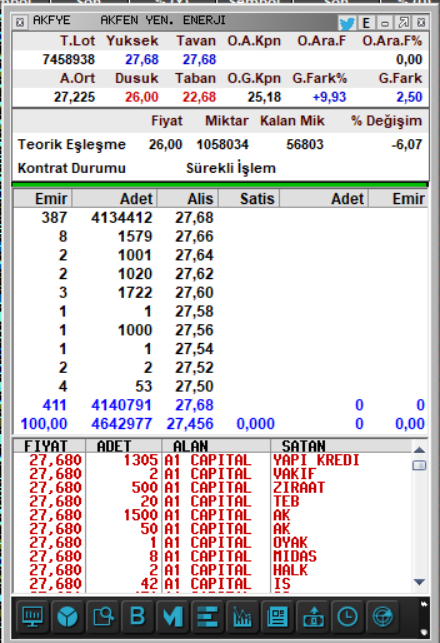This screenshot has width=440, height=643.
Task: Open the price chart icon
Action: (x=242, y=616)
